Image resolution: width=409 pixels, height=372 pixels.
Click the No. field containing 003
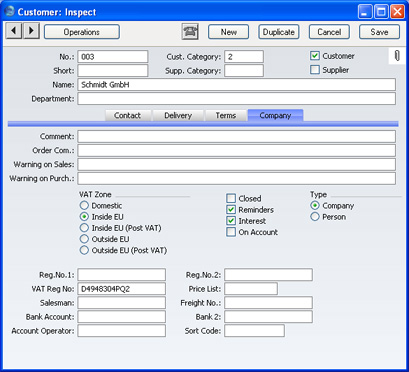pyautogui.click(x=113, y=57)
